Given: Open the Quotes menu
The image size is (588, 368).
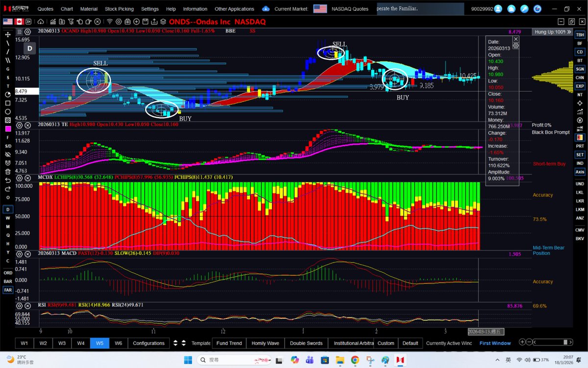Looking at the screenshot, I should (x=46, y=9).
